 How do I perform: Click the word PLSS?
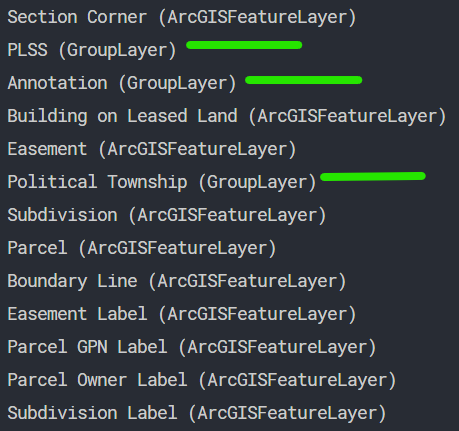(27, 50)
